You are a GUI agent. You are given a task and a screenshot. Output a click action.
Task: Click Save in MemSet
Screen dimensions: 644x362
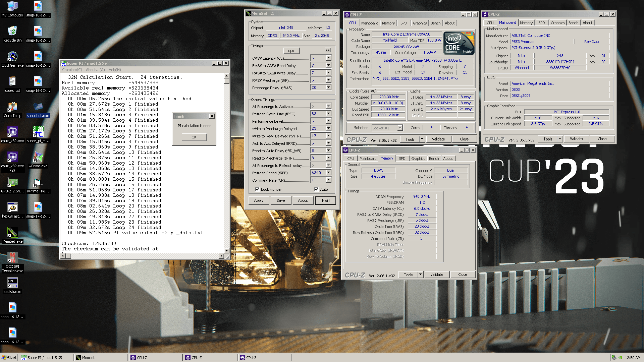(280, 200)
